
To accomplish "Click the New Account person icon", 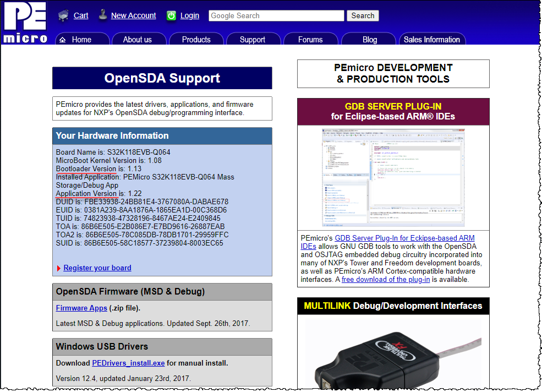I will (x=102, y=15).
